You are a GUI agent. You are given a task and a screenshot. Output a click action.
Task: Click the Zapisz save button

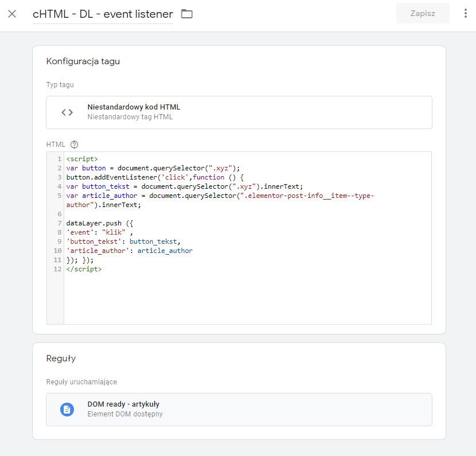pyautogui.click(x=423, y=13)
